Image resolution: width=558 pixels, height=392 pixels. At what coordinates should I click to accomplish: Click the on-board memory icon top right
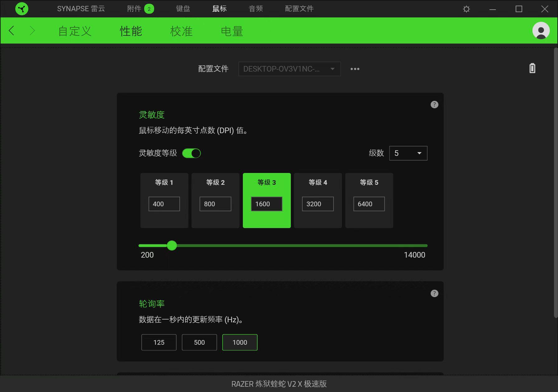tap(532, 68)
